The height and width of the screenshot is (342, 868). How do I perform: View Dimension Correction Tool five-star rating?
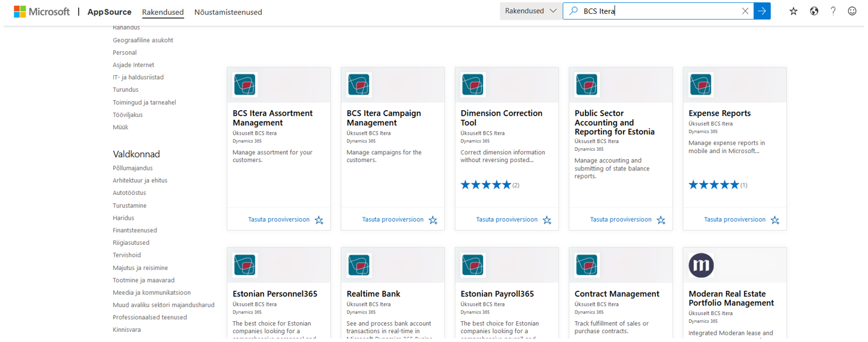point(486,185)
